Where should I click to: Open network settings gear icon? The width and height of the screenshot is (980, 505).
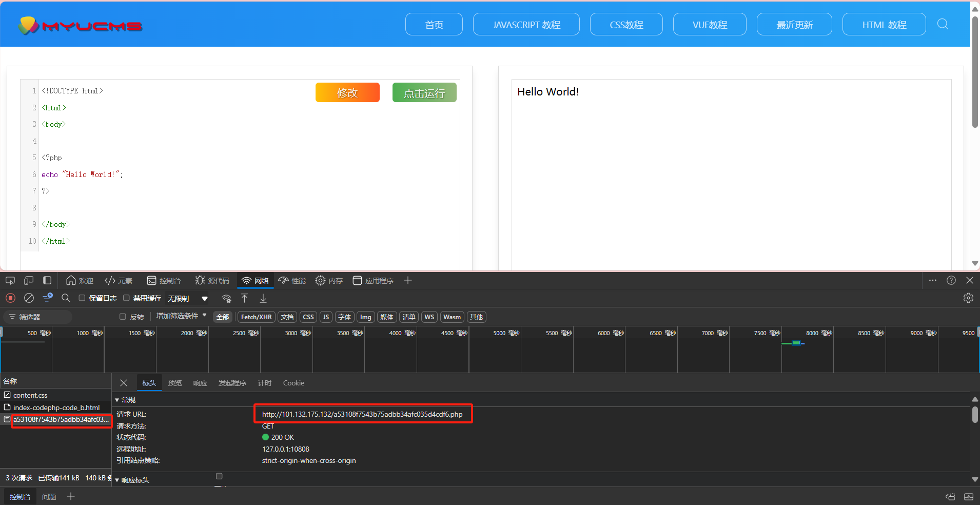[x=968, y=298]
